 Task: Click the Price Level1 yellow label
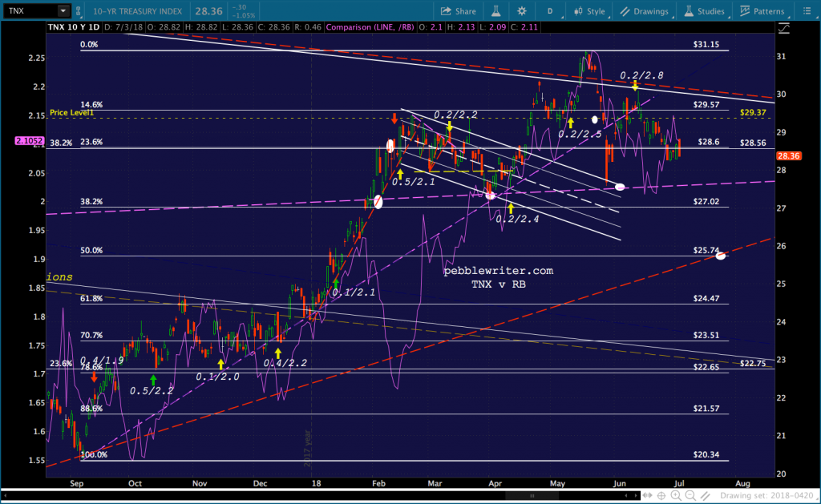point(71,112)
